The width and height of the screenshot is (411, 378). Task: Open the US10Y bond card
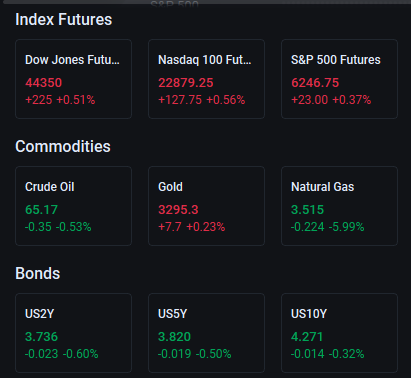point(339,333)
